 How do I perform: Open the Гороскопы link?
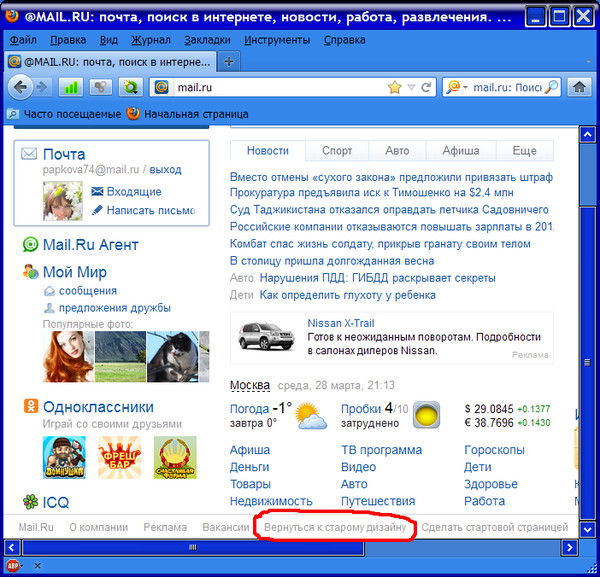pyautogui.click(x=494, y=450)
